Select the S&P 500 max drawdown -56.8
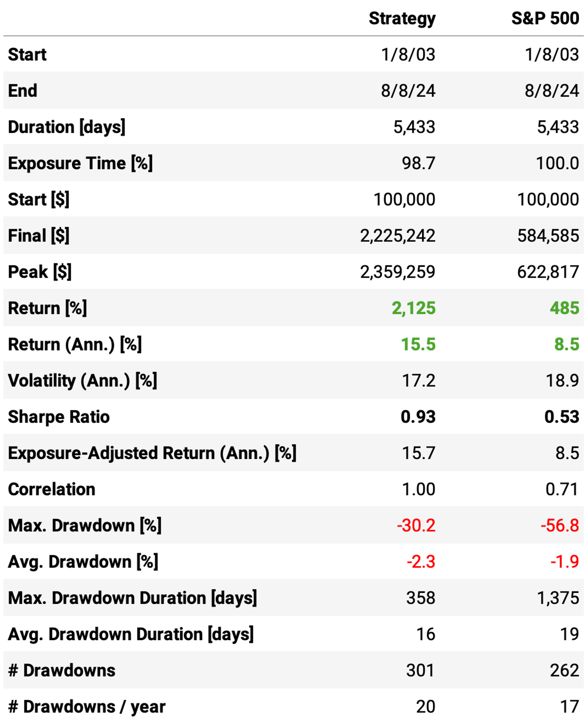The height and width of the screenshot is (728, 587). tap(560, 525)
